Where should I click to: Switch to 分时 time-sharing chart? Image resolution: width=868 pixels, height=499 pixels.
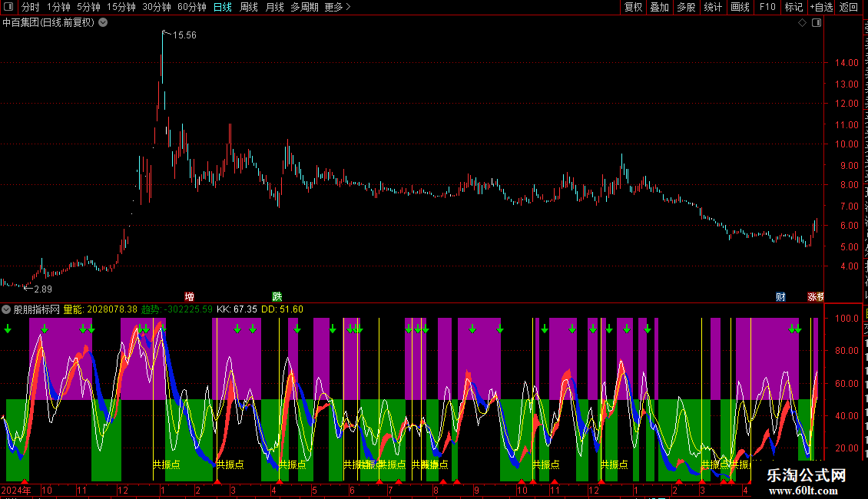[31, 7]
